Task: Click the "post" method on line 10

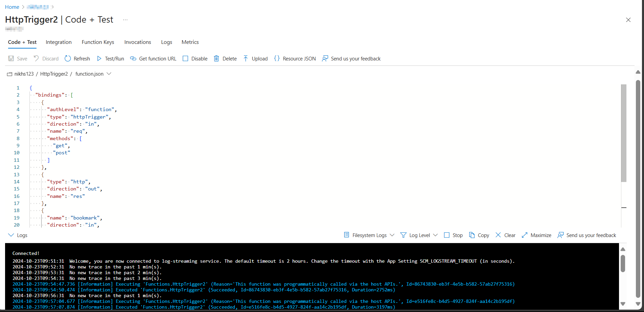Action: tap(61, 153)
